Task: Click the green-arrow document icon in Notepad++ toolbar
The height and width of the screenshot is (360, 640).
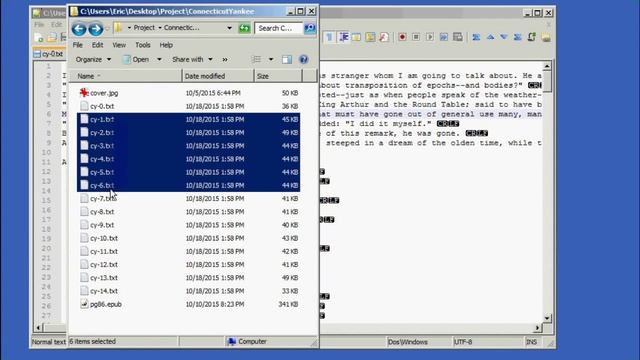Action: click(x=531, y=37)
